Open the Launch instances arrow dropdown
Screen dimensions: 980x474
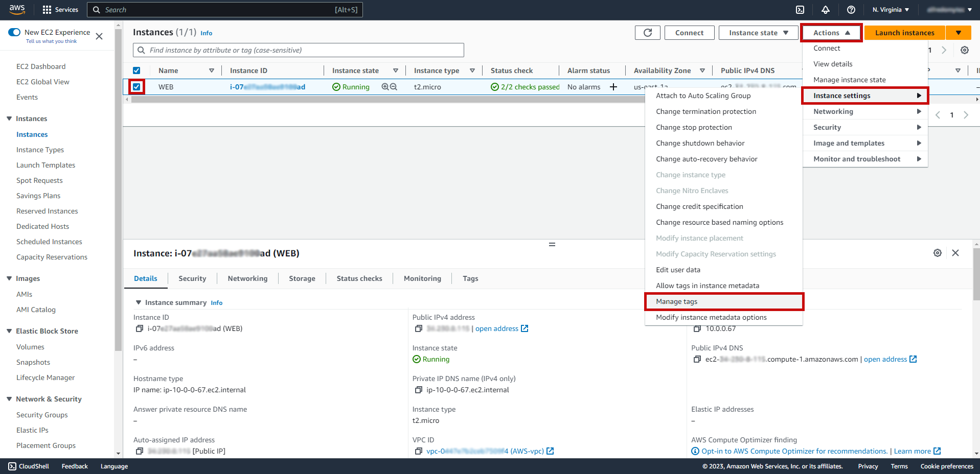point(959,33)
